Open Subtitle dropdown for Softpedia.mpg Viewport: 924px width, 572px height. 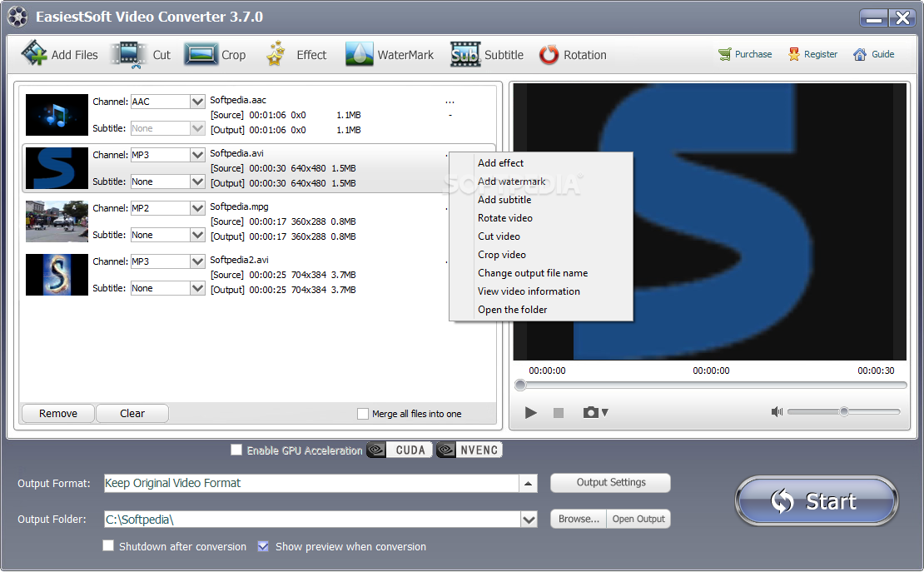[197, 235]
